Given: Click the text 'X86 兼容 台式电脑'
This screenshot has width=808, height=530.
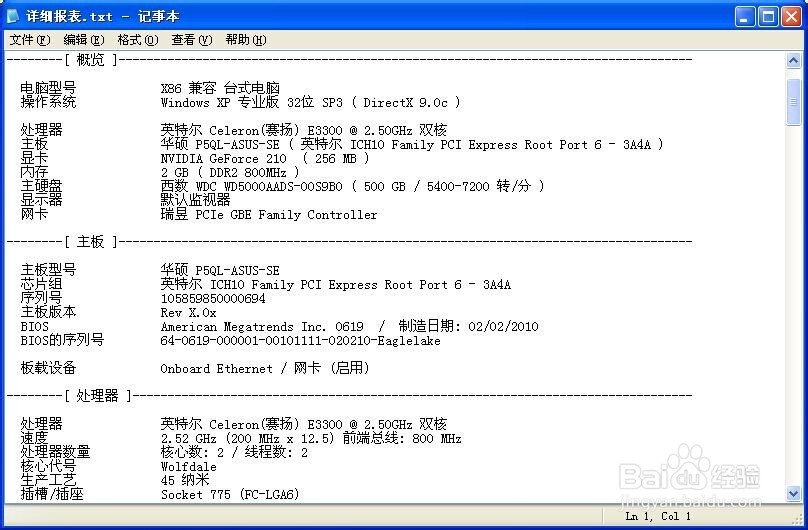Looking at the screenshot, I should [220, 88].
